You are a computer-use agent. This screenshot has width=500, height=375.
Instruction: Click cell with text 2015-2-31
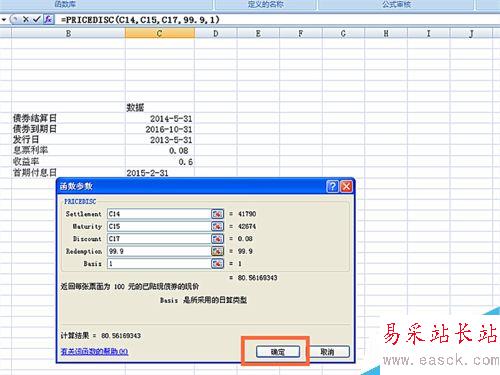tap(160, 173)
